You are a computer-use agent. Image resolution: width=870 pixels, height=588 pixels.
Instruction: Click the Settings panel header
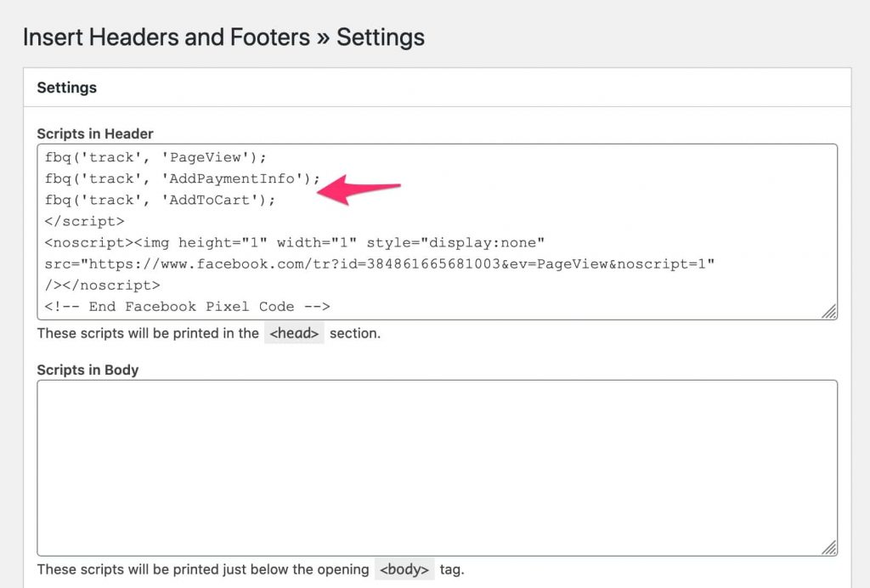coord(67,88)
